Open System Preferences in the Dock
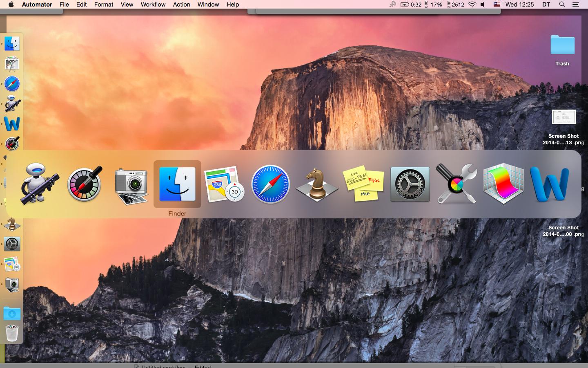 point(12,244)
